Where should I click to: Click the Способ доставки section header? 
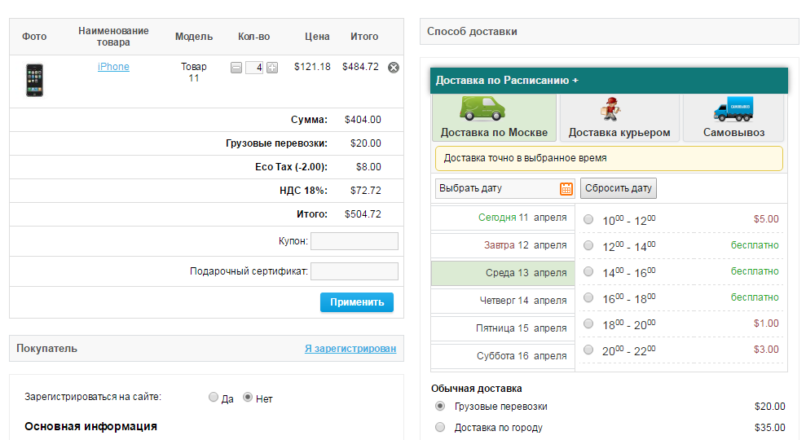point(609,32)
